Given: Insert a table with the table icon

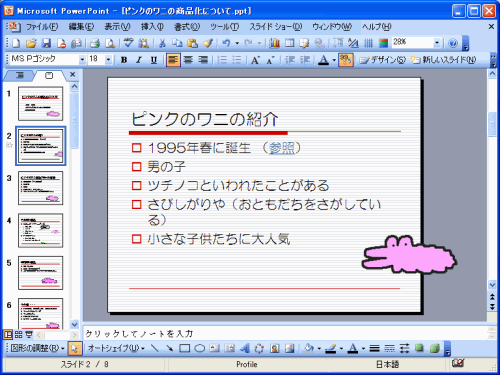Looking at the screenshot, I should click(289, 43).
